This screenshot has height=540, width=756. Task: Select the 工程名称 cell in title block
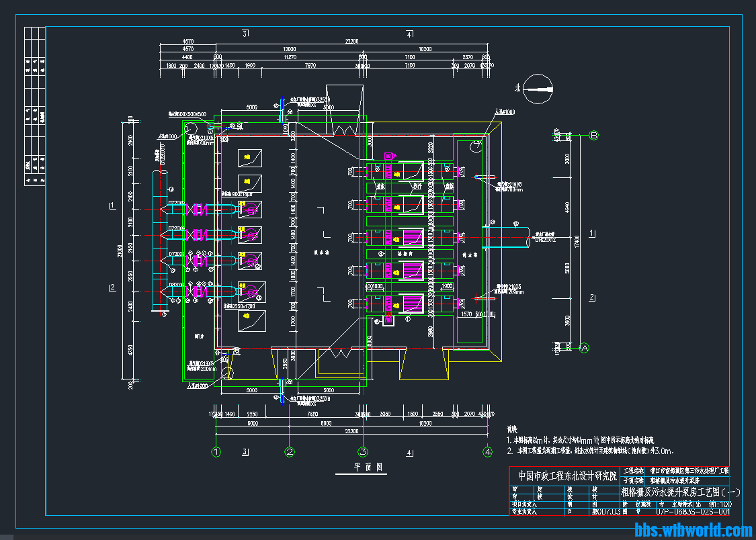click(633, 471)
